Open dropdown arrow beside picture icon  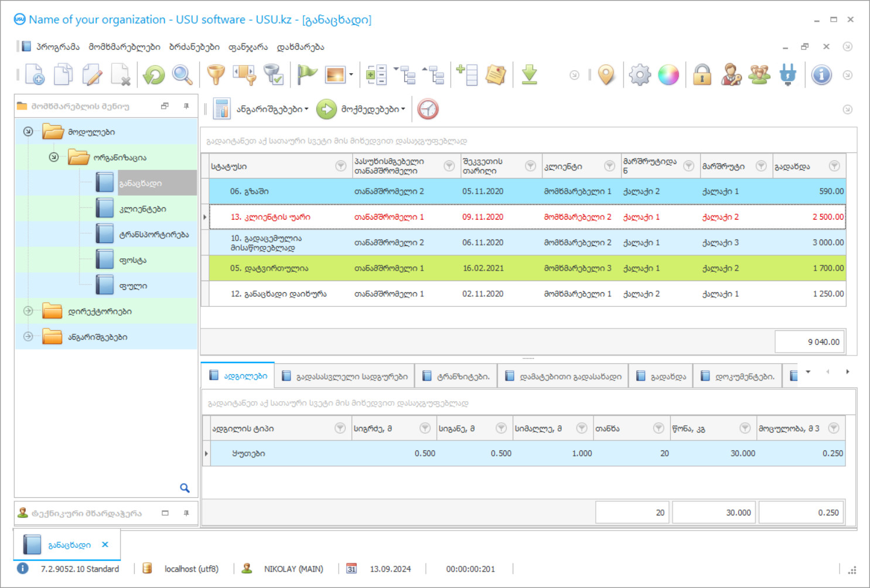coord(351,75)
